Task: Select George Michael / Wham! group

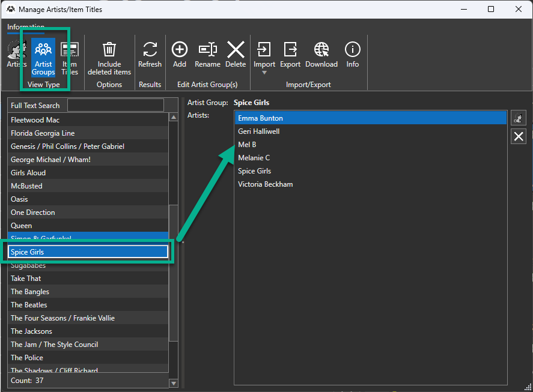Action: [x=88, y=160]
